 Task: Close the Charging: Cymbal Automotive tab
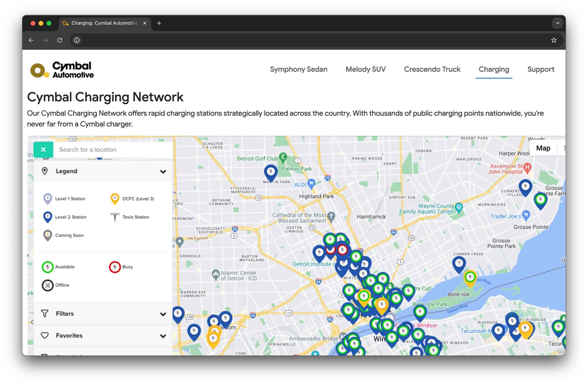pyautogui.click(x=145, y=23)
